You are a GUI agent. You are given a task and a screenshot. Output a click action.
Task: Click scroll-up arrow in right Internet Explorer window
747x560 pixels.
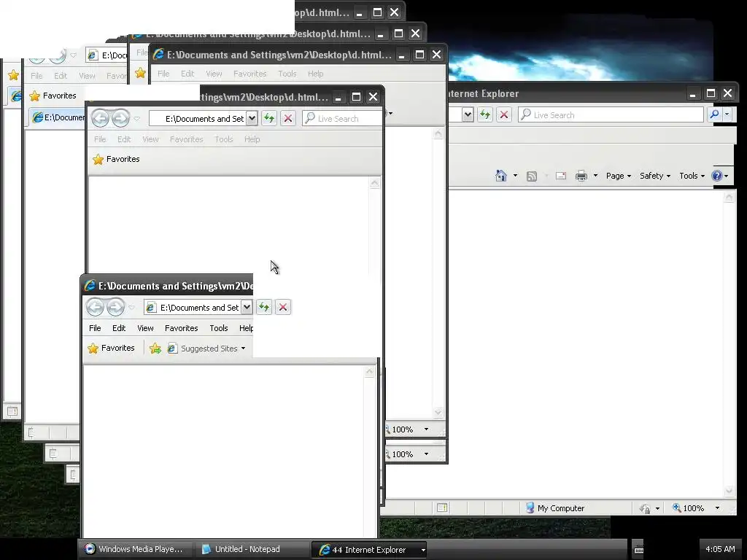(729, 197)
